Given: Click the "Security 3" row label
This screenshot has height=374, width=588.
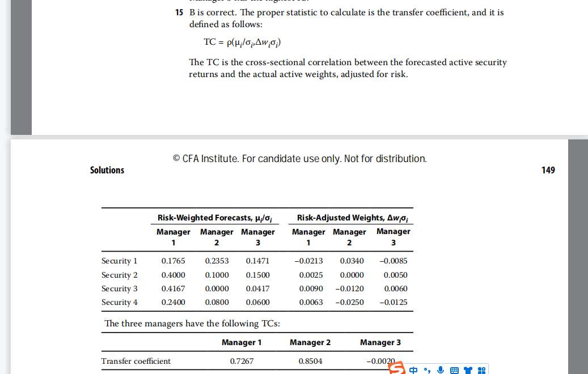Looking at the screenshot, I should point(119,288).
